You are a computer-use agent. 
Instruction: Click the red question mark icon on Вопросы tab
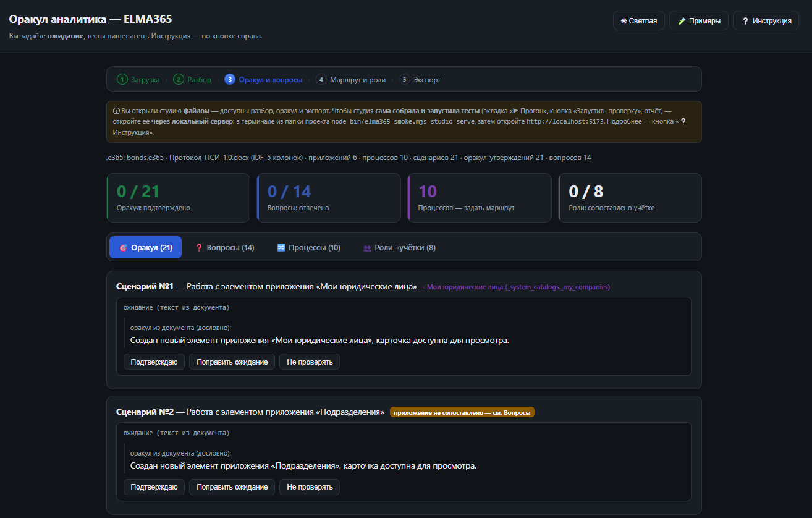click(x=199, y=248)
